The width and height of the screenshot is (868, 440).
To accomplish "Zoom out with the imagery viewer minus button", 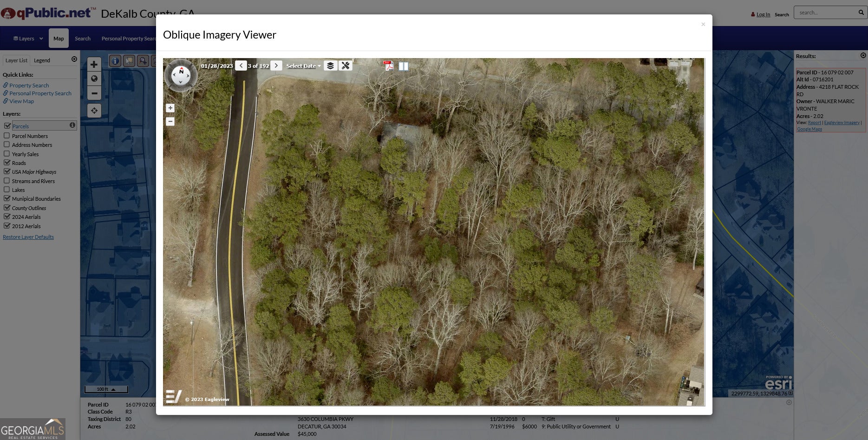I will pos(170,122).
